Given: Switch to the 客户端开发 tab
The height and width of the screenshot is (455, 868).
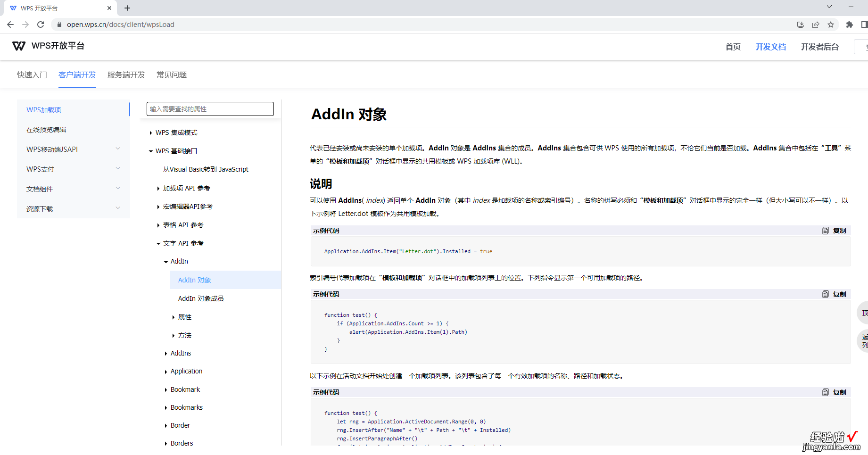Looking at the screenshot, I should (x=77, y=75).
